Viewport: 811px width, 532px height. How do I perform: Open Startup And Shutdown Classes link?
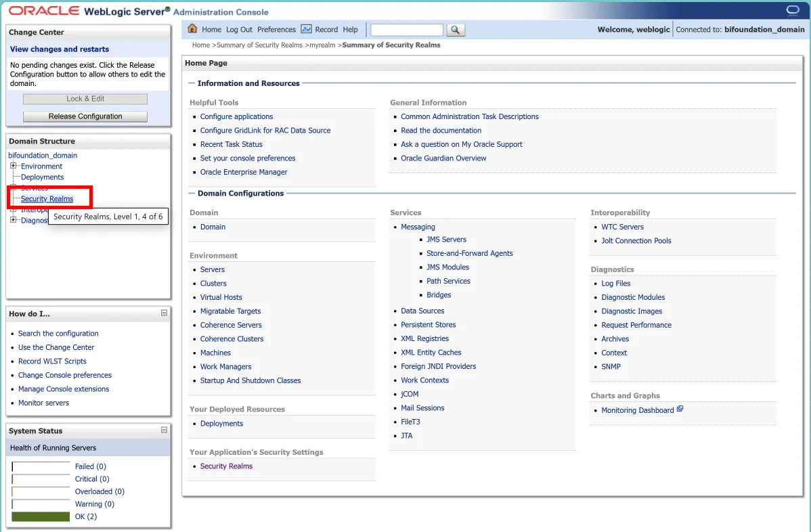[250, 380]
